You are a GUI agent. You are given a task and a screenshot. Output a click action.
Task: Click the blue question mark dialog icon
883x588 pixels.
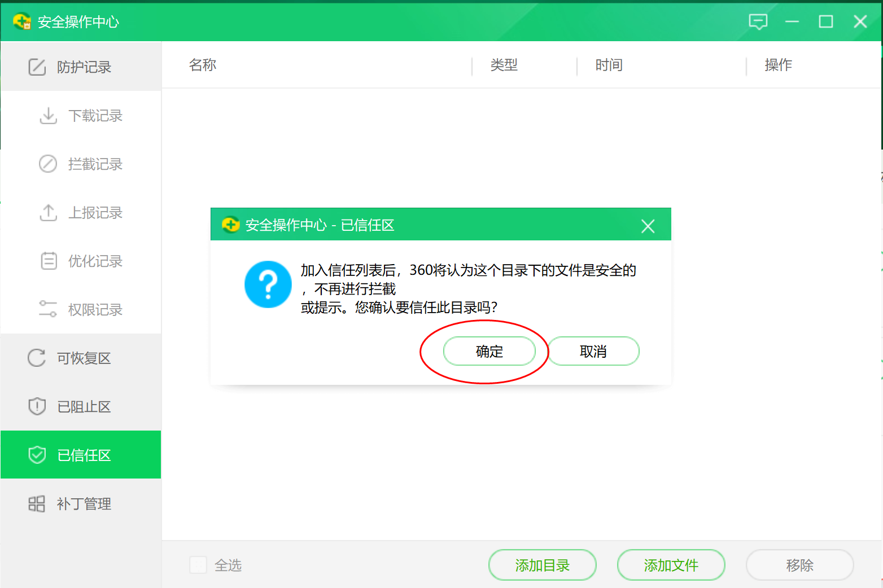(x=268, y=284)
